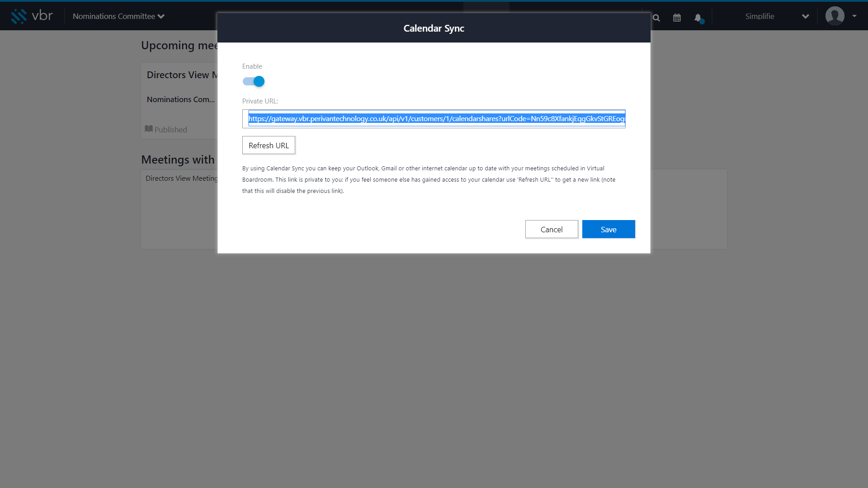Viewport: 868px width, 488px height.
Task: Click the Calendar Sync dialog title bar
Action: [434, 28]
